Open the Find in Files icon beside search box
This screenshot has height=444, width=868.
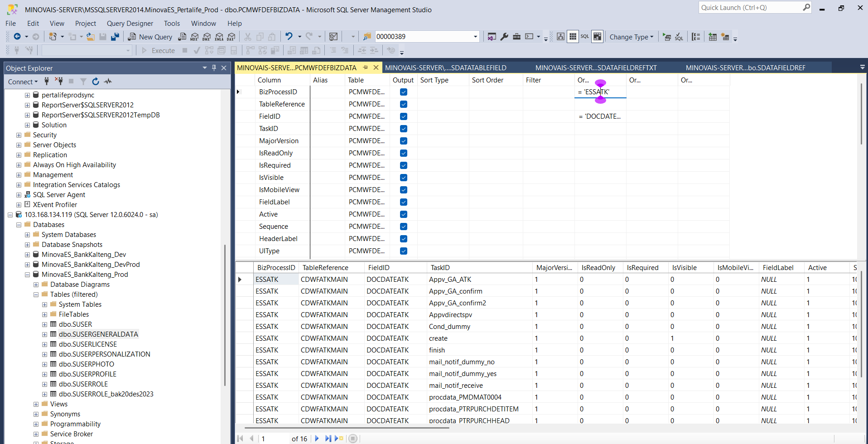(367, 37)
